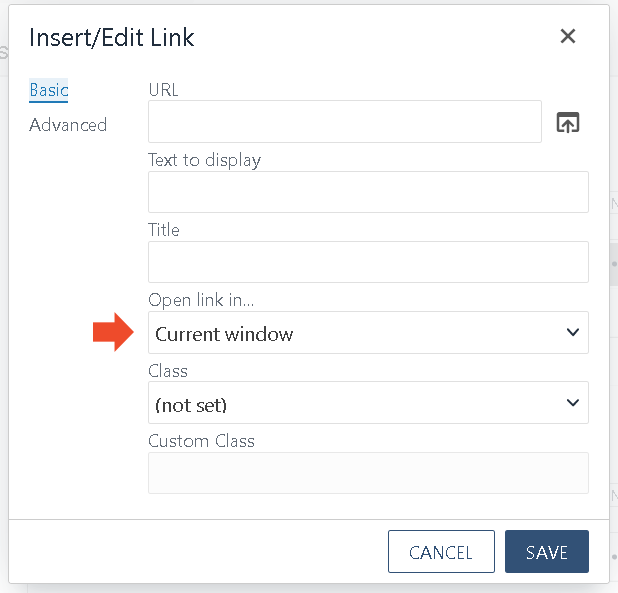
Task: Click the Custom Class input field
Action: [x=368, y=473]
